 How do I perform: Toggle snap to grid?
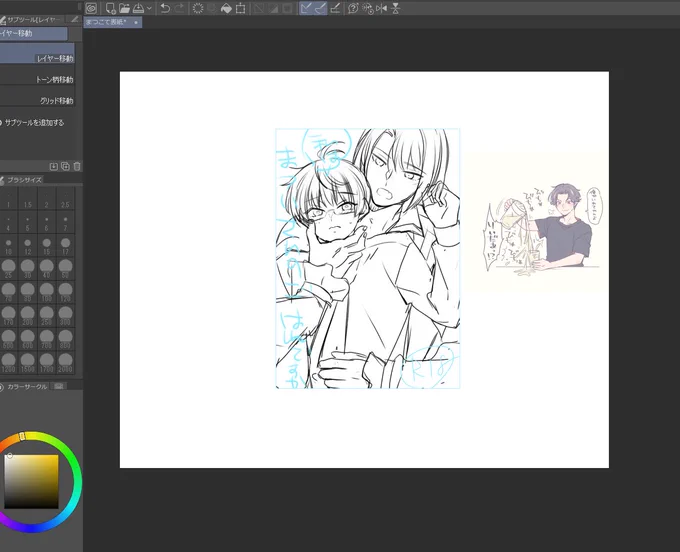[x=335, y=8]
